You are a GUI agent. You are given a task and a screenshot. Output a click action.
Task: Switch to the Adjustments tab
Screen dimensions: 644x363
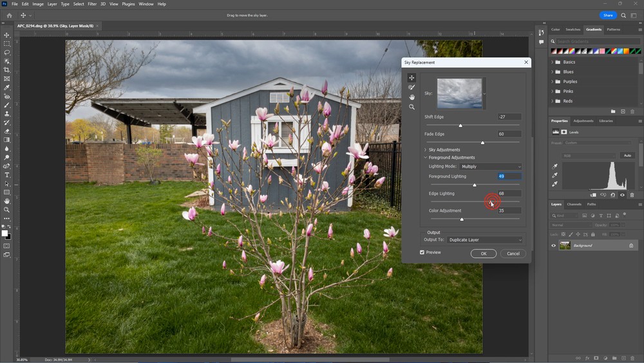583,121
